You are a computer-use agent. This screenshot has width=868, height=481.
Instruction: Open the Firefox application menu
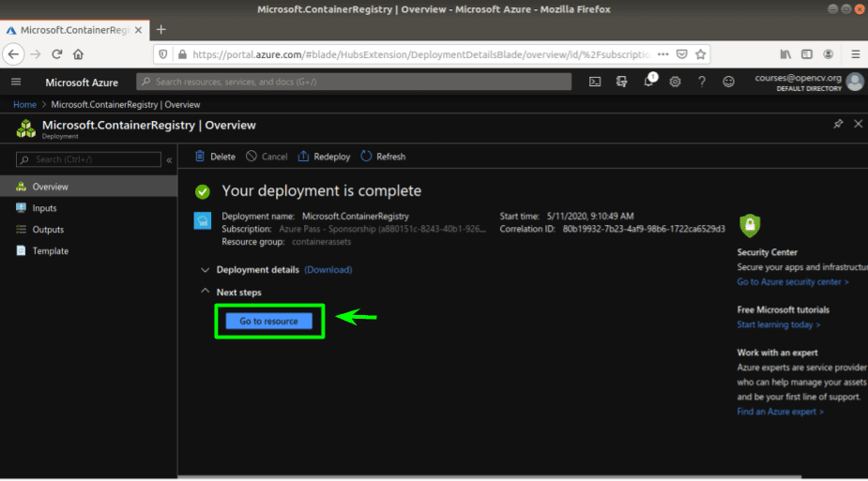click(x=856, y=54)
